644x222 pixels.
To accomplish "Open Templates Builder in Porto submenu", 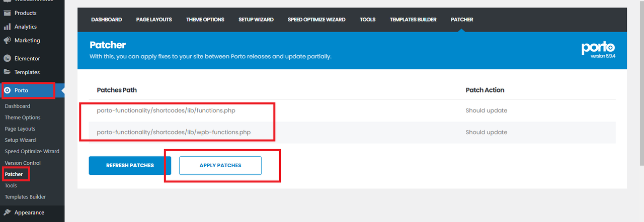I will 25,197.
